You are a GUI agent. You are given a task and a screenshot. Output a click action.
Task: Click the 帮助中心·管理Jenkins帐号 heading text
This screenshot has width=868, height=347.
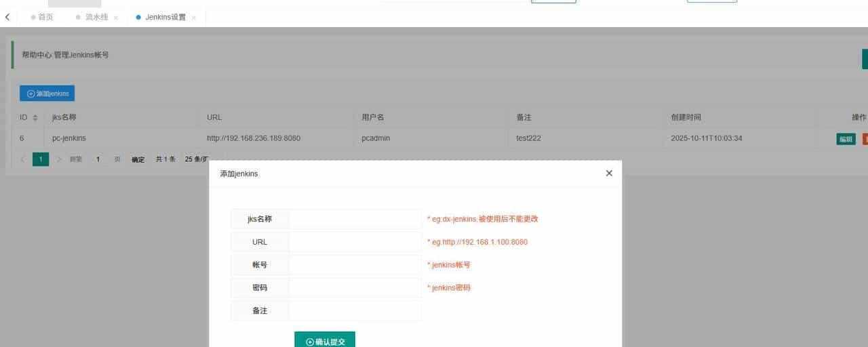tap(65, 55)
